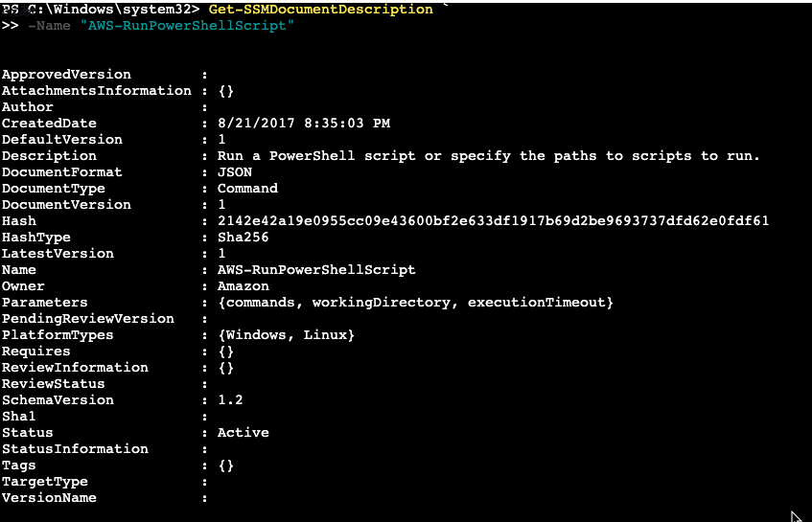Click the Tags empty braces value
Image resolution: width=812 pixels, height=522 pixels.
(x=226, y=465)
